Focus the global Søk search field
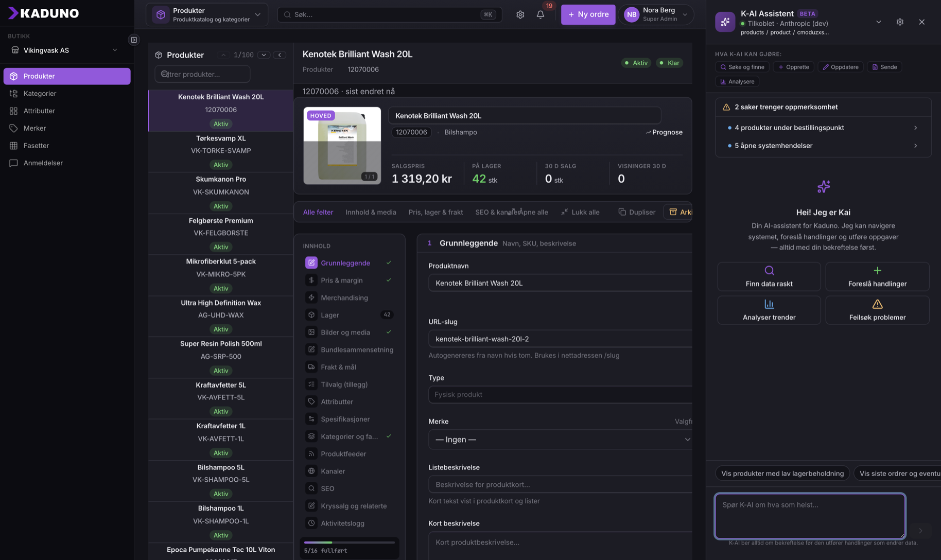This screenshot has height=560, width=941. [x=390, y=14]
